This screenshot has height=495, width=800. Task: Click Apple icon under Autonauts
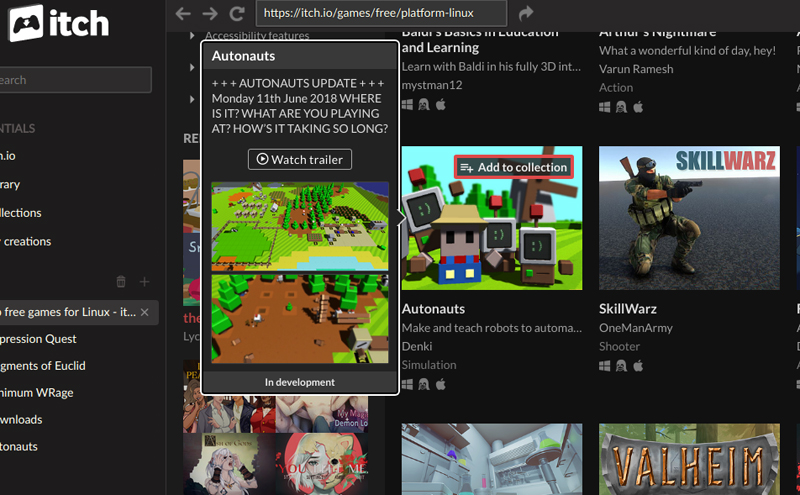[x=441, y=384]
